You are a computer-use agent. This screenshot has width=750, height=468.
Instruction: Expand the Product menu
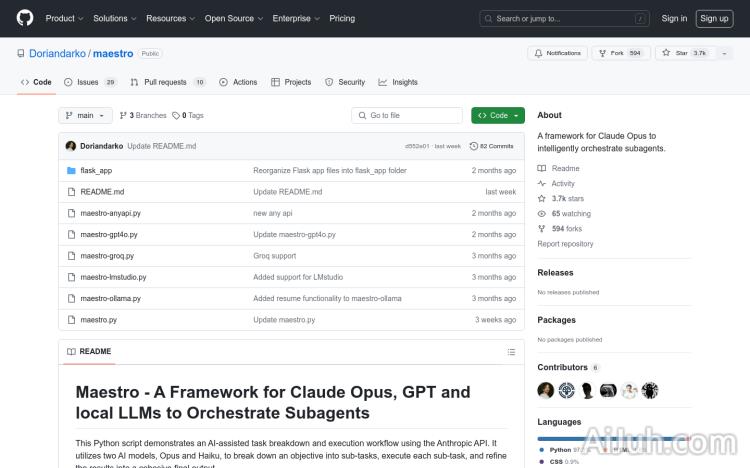[64, 18]
